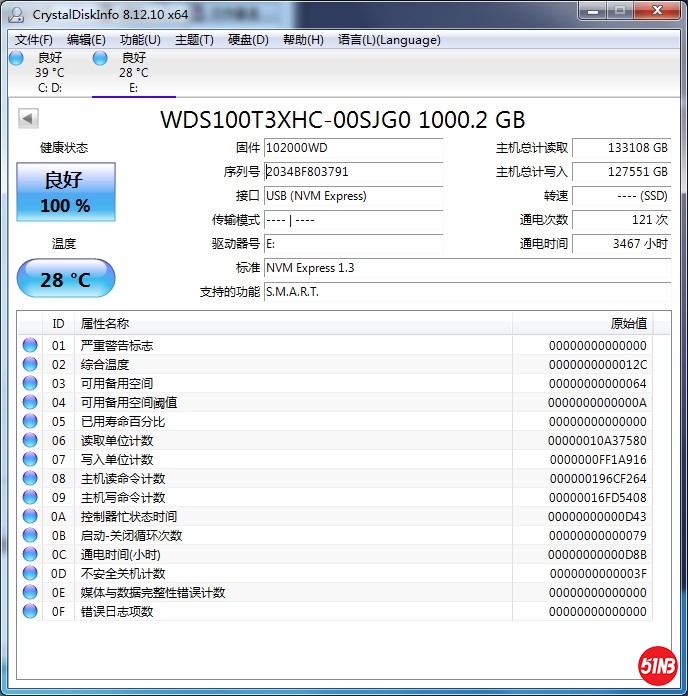Open the 文件(F) menu
688x696 pixels.
tap(33, 40)
